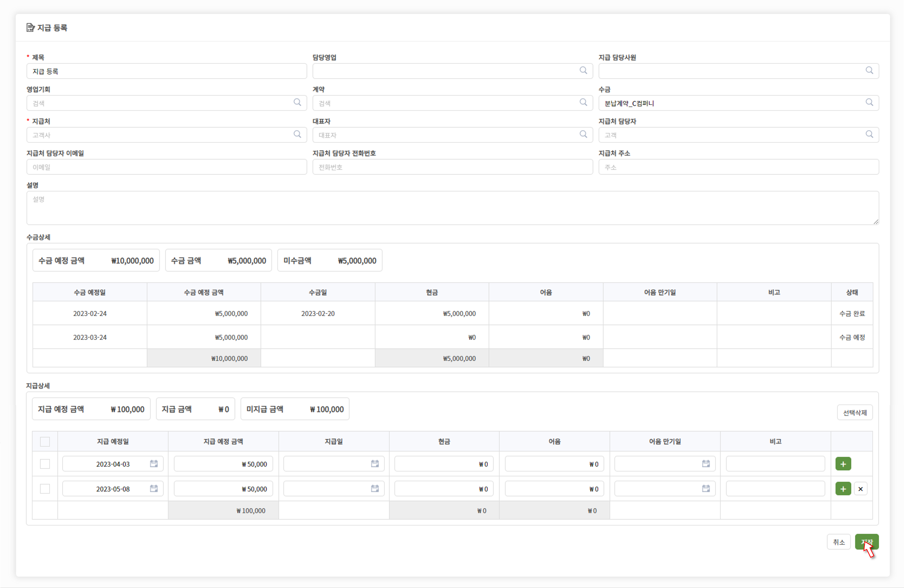The height and width of the screenshot is (588, 904).
Task: Click 비고 field in 2023-05-08 row
Action: click(776, 489)
